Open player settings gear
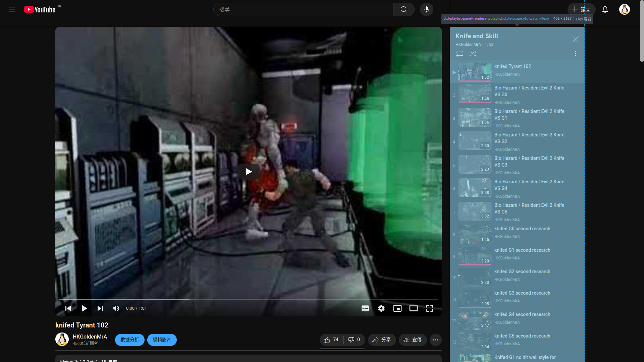 [x=381, y=308]
